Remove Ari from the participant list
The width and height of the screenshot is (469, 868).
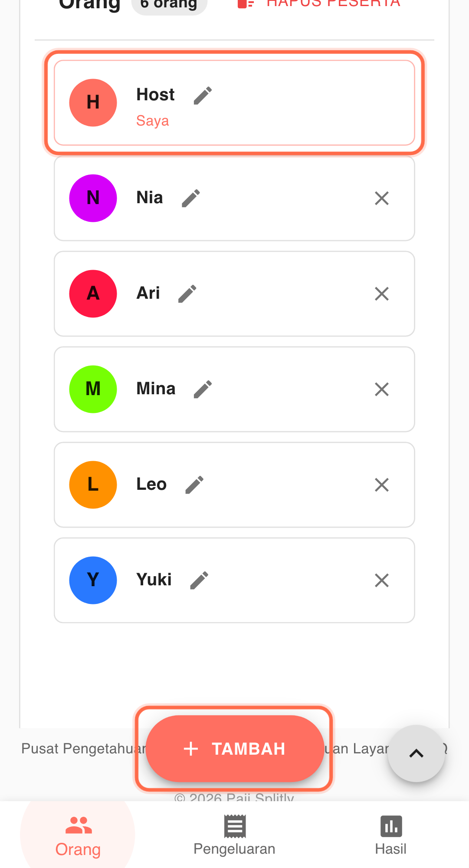point(381,294)
